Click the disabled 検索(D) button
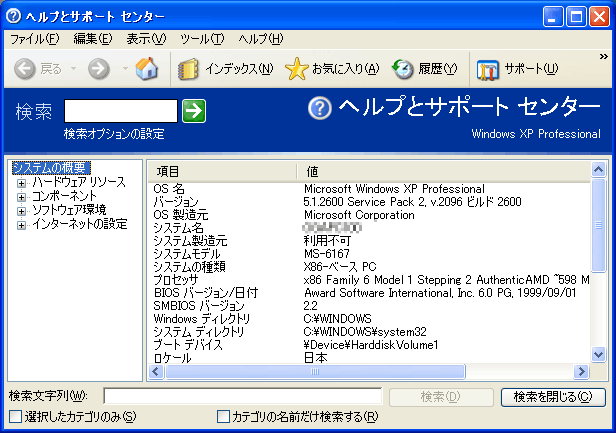 pyautogui.click(x=441, y=397)
